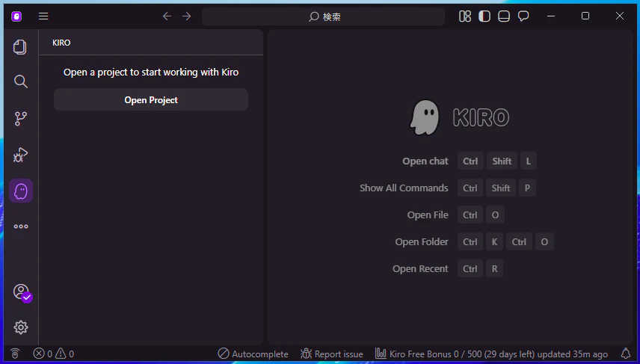Click the 'Open a project to start working with Kiro' text
The image size is (640, 364).
pyautogui.click(x=151, y=73)
